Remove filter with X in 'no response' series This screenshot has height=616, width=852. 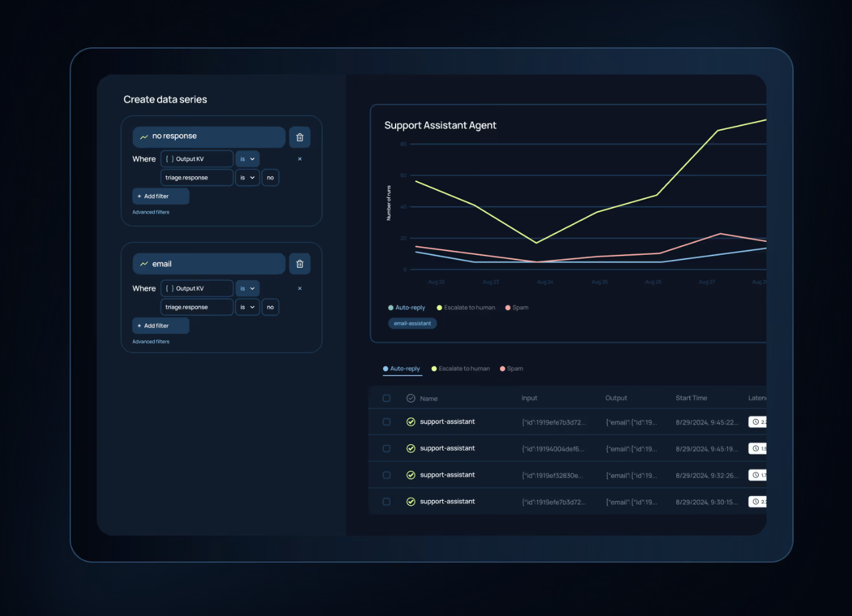coord(300,159)
